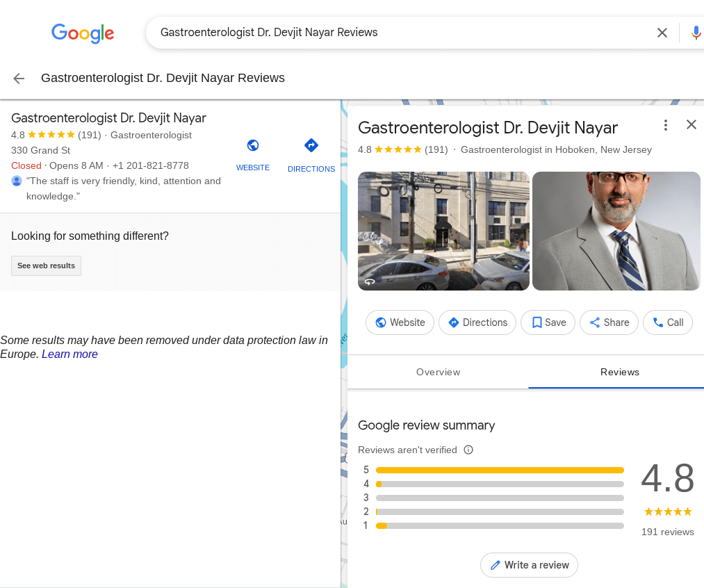Click the Google logo
This screenshot has width=704, height=588.
click(83, 33)
